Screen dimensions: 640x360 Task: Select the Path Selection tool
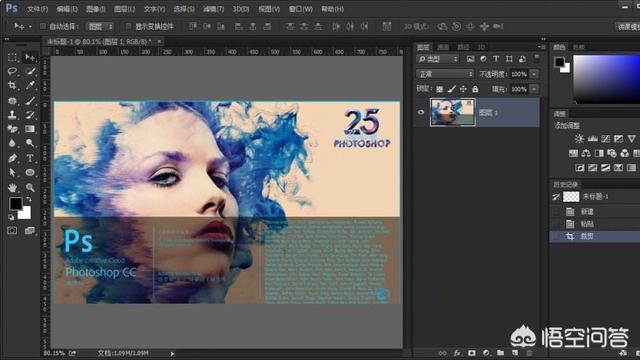[12, 172]
